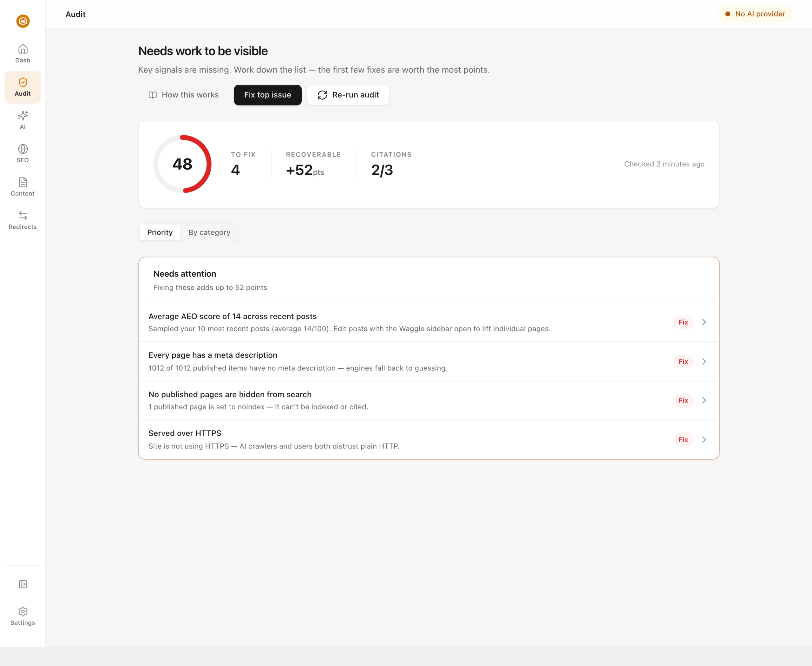Click the 1 published page noindex description
The height and width of the screenshot is (666, 812).
(x=259, y=407)
